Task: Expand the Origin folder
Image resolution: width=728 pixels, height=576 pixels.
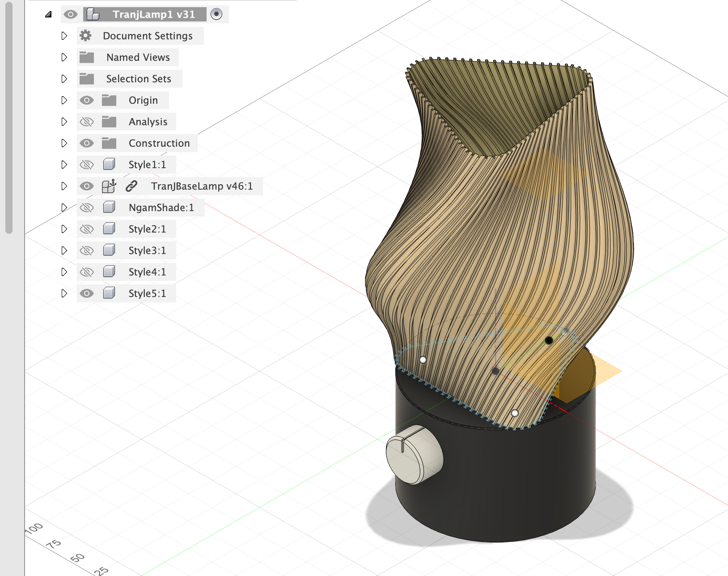Action: 64,100
